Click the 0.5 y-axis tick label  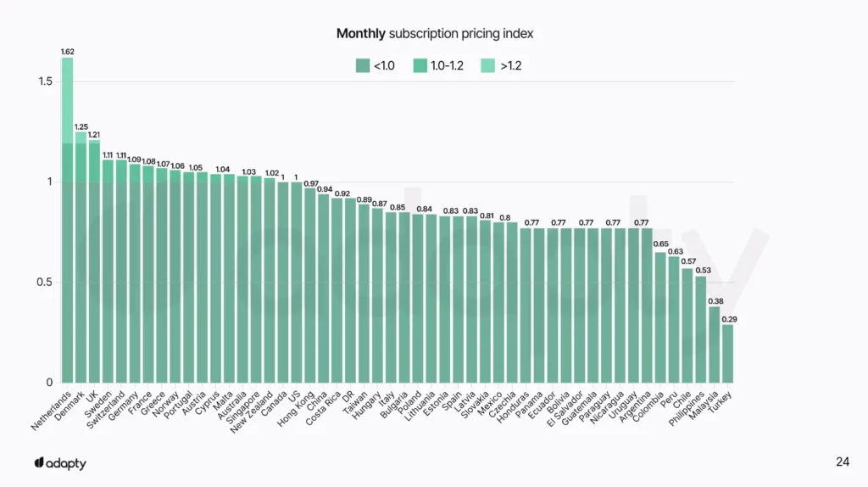44,283
